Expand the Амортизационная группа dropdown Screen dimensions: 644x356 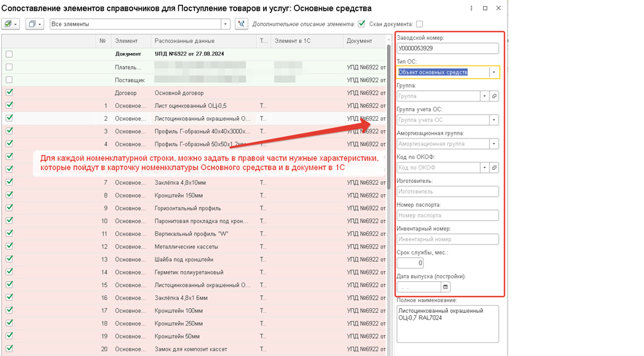pos(494,144)
